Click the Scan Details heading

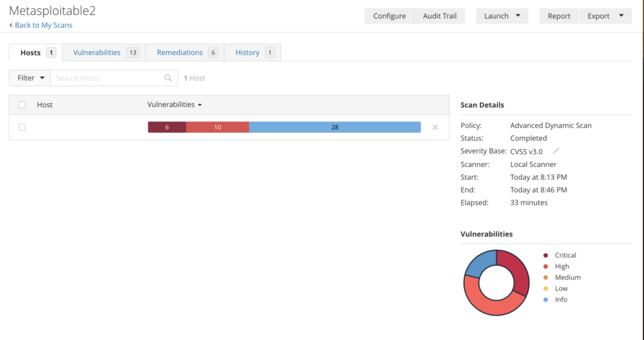point(482,105)
